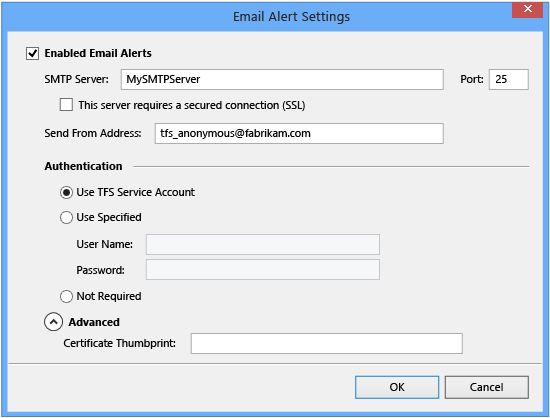Enable the secured connection (SSL) checkbox
550x418 pixels.
(66, 105)
